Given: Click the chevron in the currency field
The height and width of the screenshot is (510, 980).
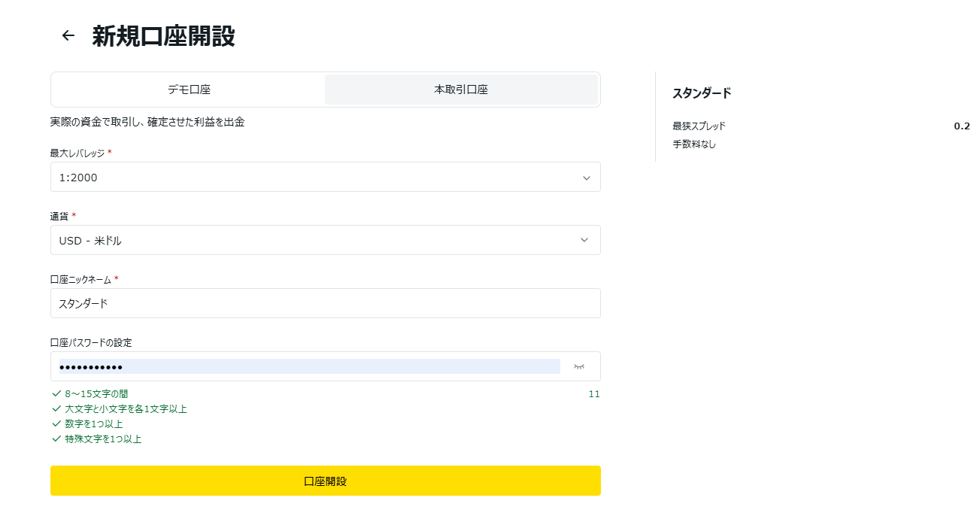Looking at the screenshot, I should [585, 241].
